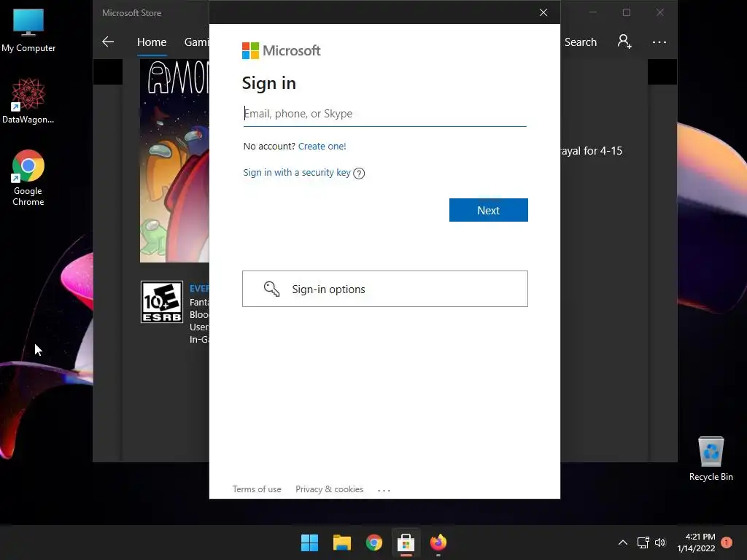747x560 pixels.
Task: Close the sign-in dialog
Action: click(543, 12)
